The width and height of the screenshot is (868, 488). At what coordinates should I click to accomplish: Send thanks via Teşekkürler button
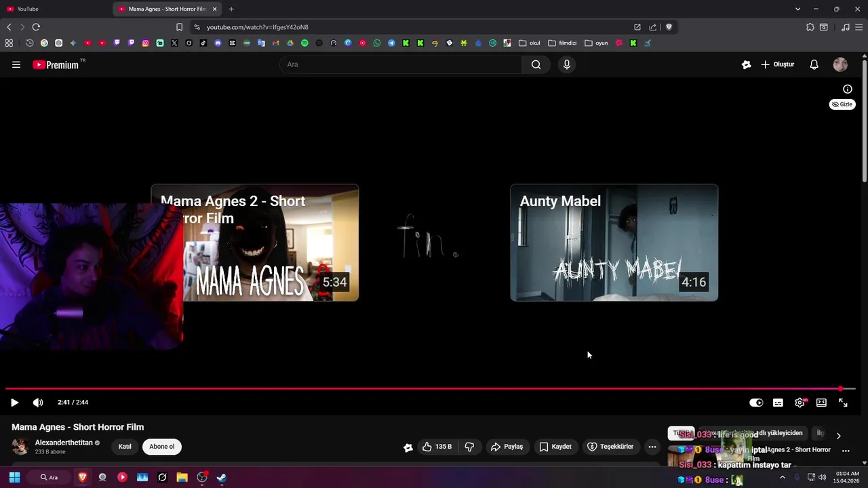pos(610,447)
